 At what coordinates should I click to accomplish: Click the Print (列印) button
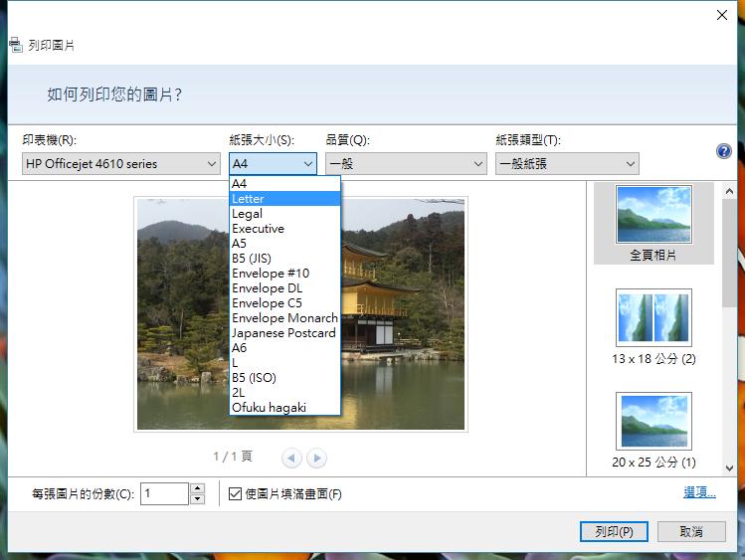coord(614,532)
